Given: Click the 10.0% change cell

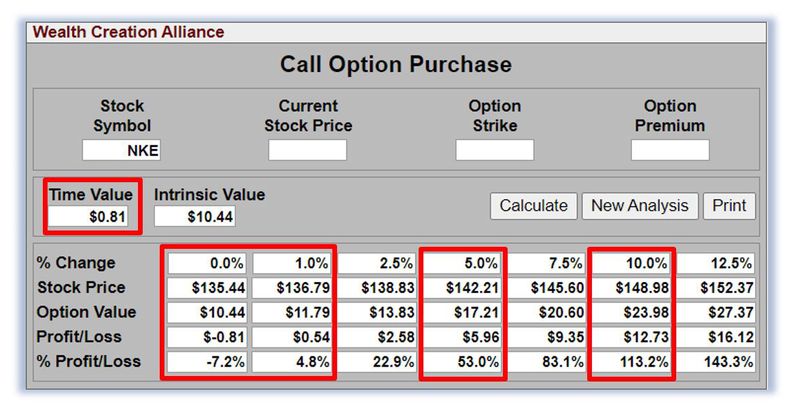Looking at the screenshot, I should tap(631, 263).
